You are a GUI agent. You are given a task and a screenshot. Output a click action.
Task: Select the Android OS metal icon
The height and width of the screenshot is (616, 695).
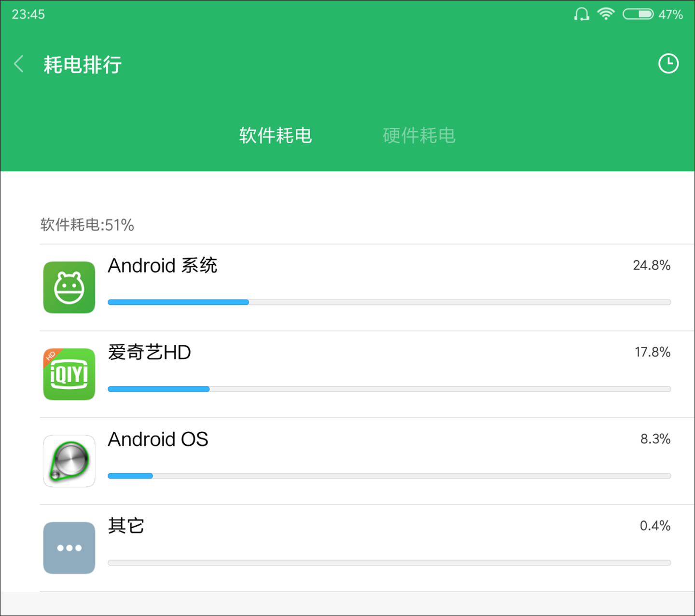tap(69, 461)
